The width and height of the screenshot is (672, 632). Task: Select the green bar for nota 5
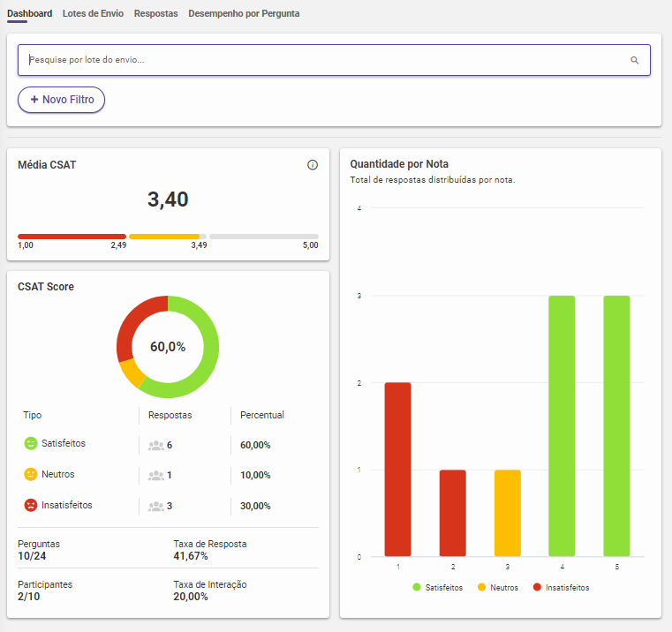[x=616, y=425]
